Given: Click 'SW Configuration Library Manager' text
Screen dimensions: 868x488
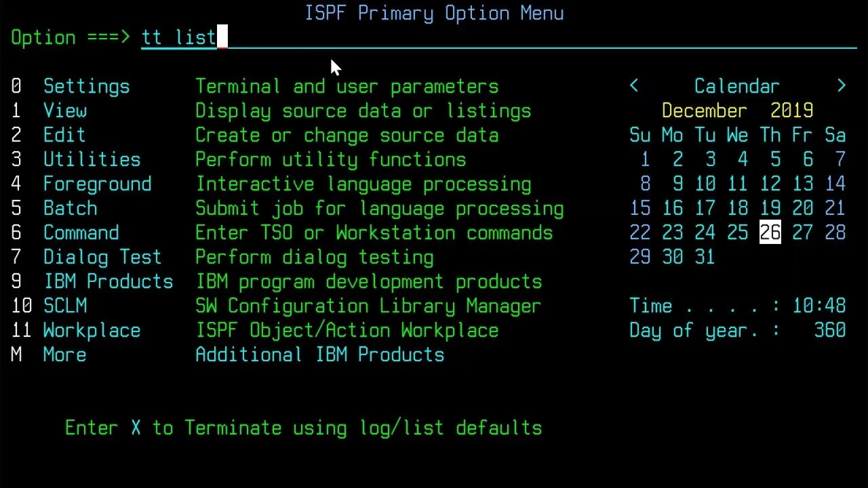Looking at the screenshot, I should tap(368, 306).
